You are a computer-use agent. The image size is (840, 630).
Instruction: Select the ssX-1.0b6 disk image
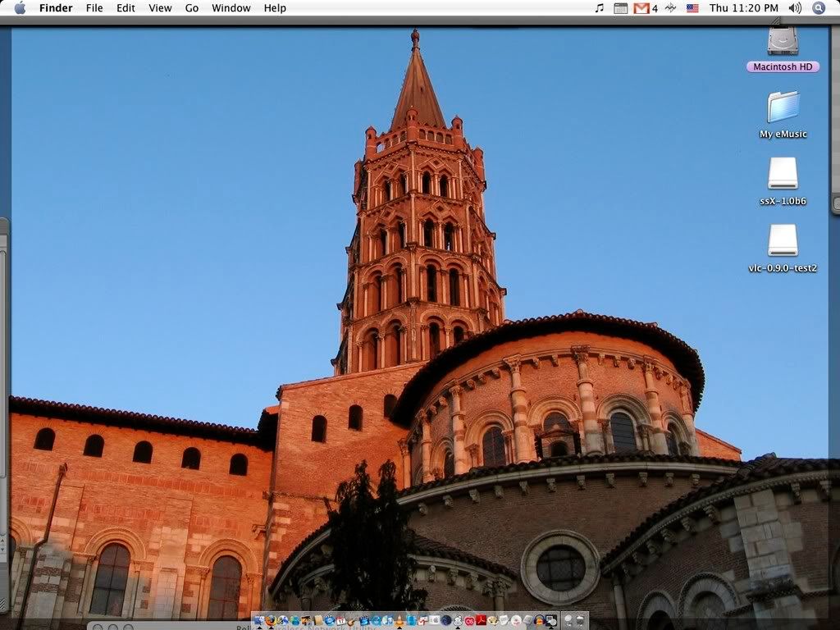783,174
